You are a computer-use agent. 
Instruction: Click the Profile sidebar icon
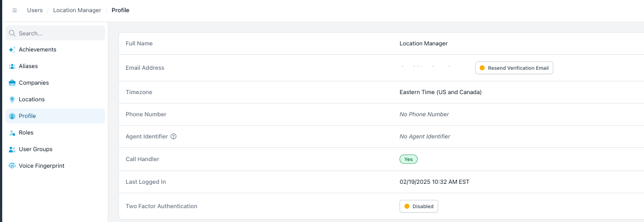click(x=12, y=116)
